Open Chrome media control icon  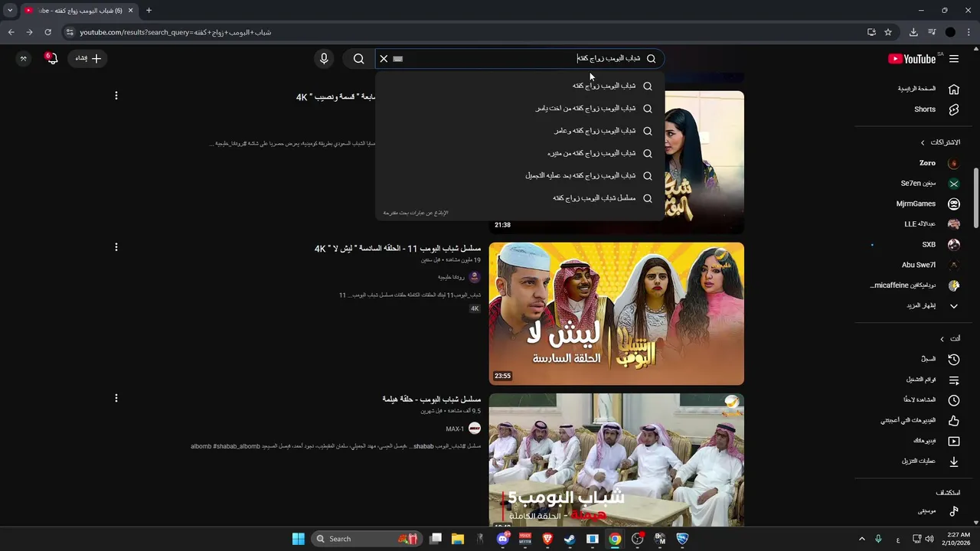coord(932,32)
